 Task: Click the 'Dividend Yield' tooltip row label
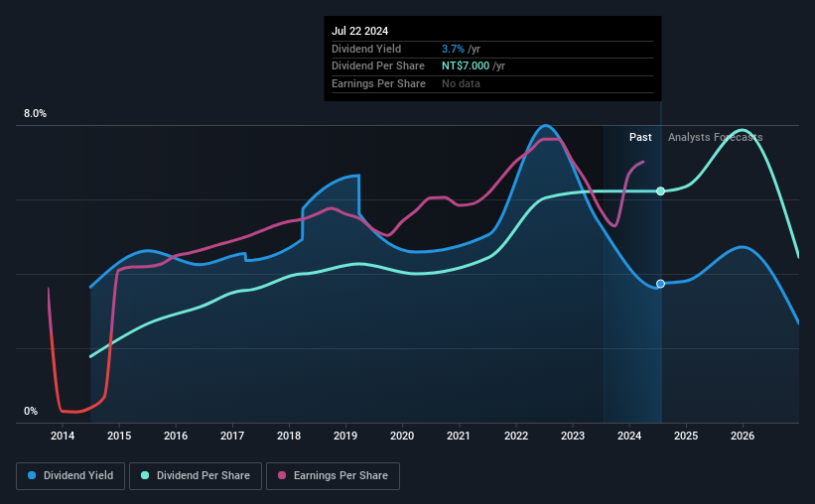pyautogui.click(x=366, y=49)
